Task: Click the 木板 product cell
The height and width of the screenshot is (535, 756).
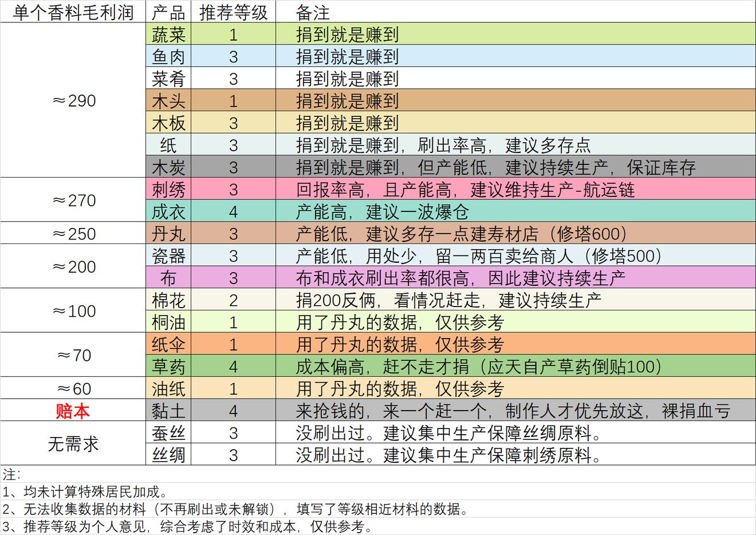Action: [168, 123]
